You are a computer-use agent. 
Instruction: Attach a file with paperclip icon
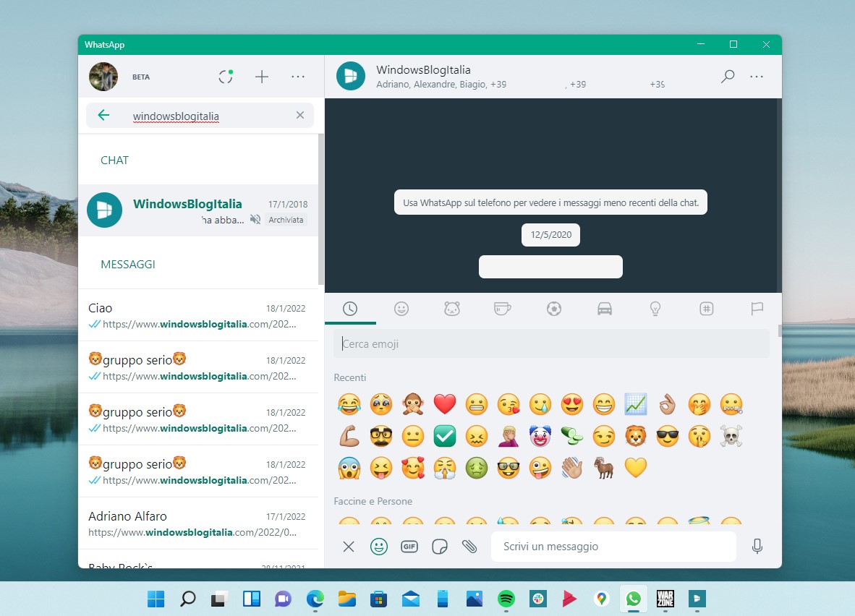tap(469, 546)
